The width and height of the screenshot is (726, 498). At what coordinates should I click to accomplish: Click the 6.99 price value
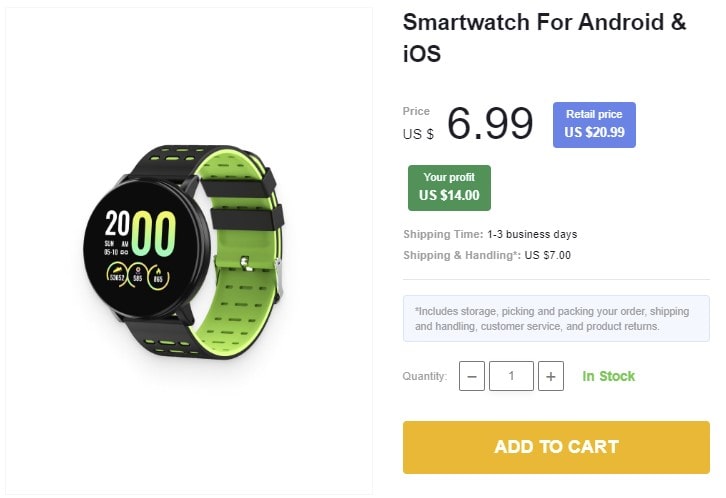click(x=490, y=123)
